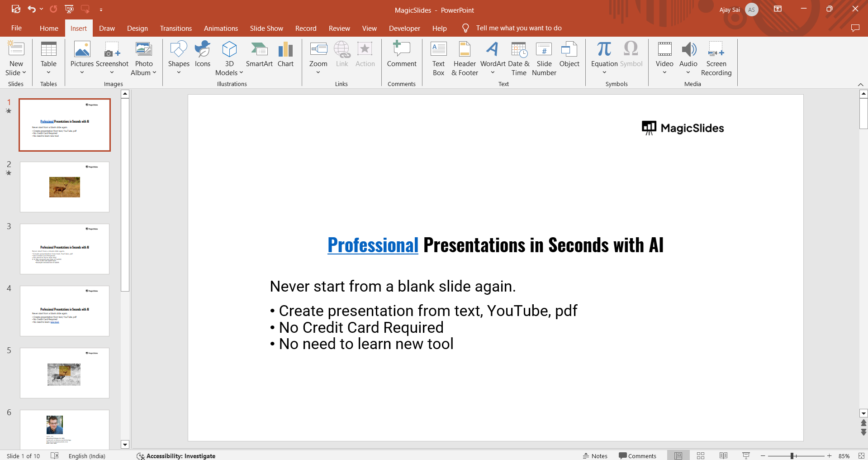The height and width of the screenshot is (460, 868).
Task: Switch to the Animations tab
Action: (x=221, y=28)
